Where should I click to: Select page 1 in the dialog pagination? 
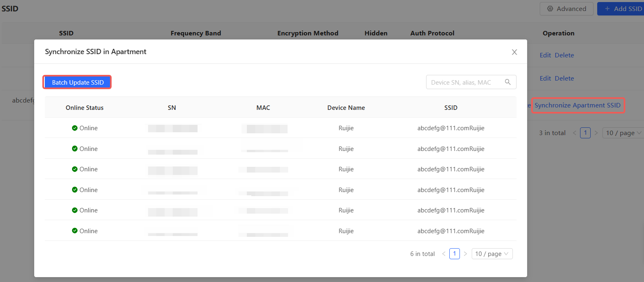(455, 254)
